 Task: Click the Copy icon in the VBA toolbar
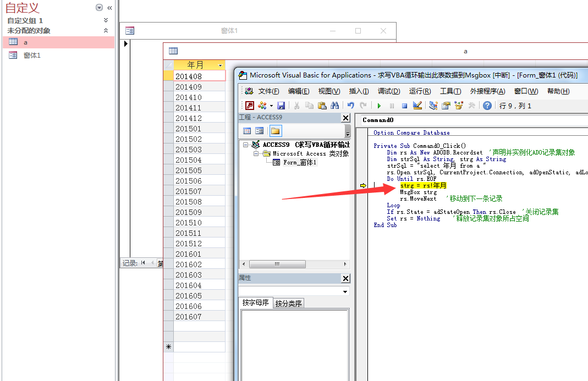(309, 106)
